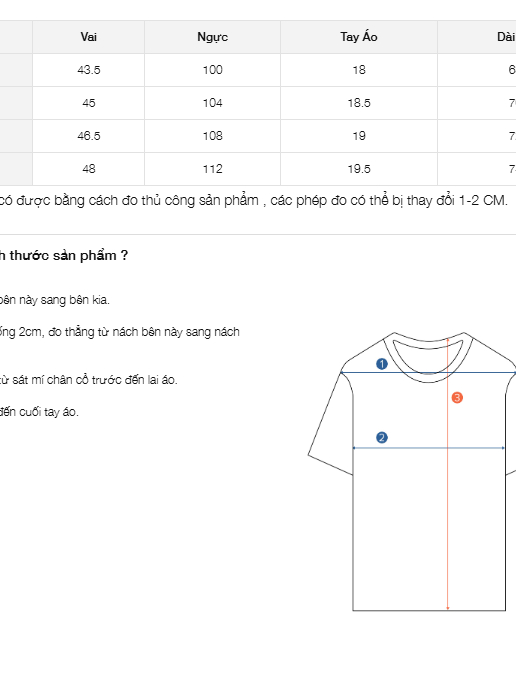
Task: Click the 48 shoulder value cell
Action: [88, 169]
